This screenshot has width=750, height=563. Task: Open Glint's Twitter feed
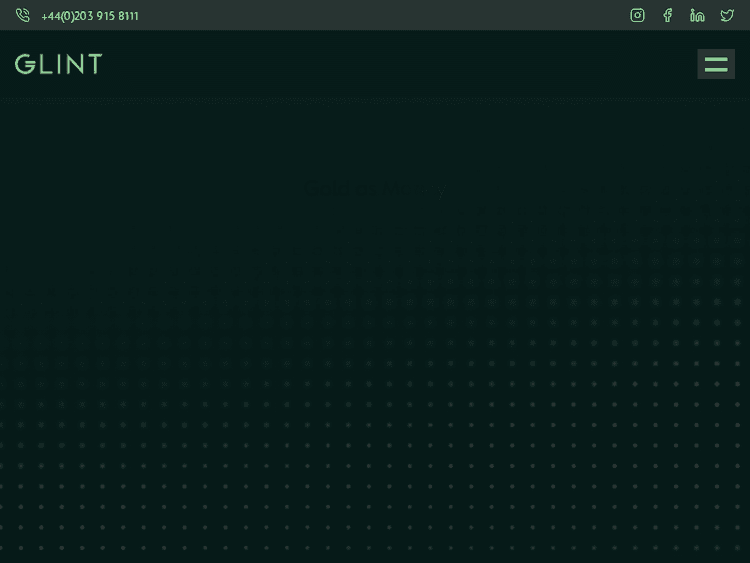click(x=727, y=15)
